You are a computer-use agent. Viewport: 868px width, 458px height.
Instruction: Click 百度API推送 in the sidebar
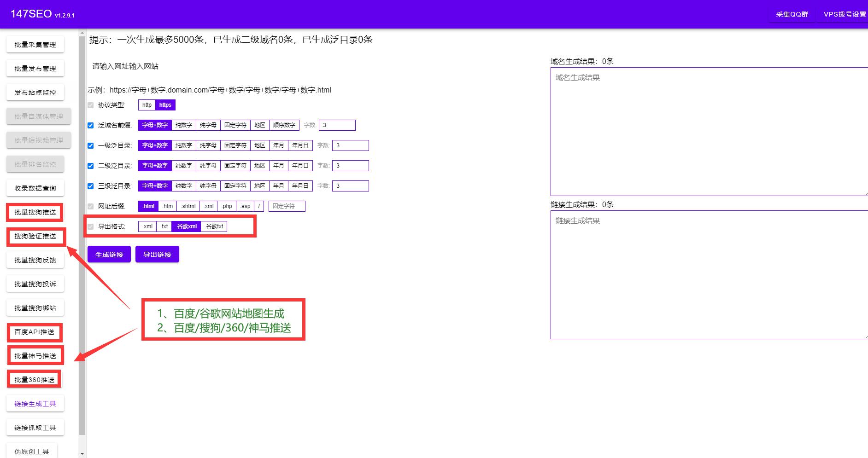35,331
